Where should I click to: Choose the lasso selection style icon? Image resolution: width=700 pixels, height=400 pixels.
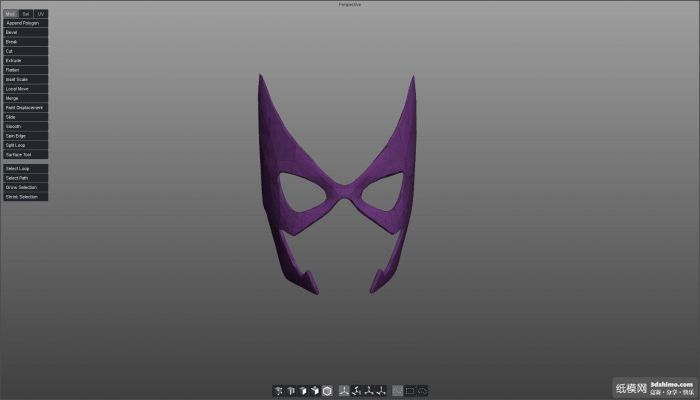pos(422,391)
